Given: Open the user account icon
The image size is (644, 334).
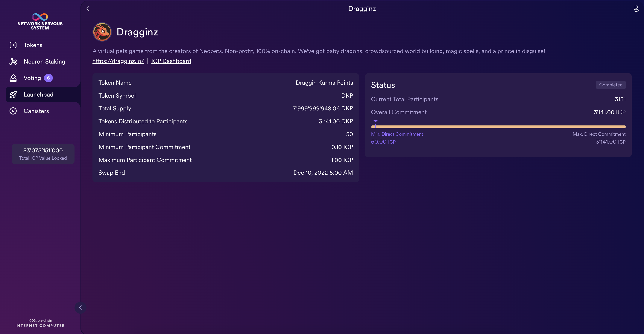Looking at the screenshot, I should (x=636, y=9).
